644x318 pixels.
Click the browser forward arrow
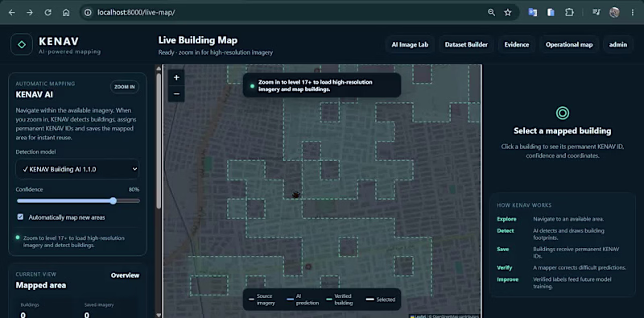pyautogui.click(x=30, y=12)
